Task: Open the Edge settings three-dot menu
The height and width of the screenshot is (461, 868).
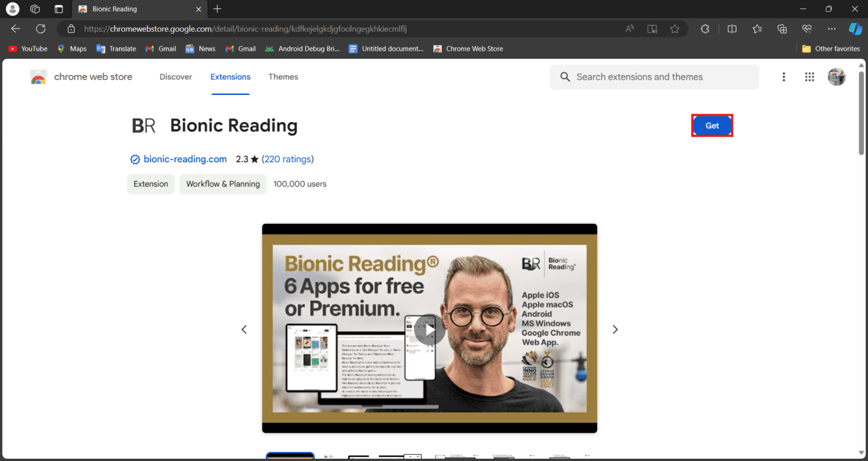Action: [x=832, y=28]
